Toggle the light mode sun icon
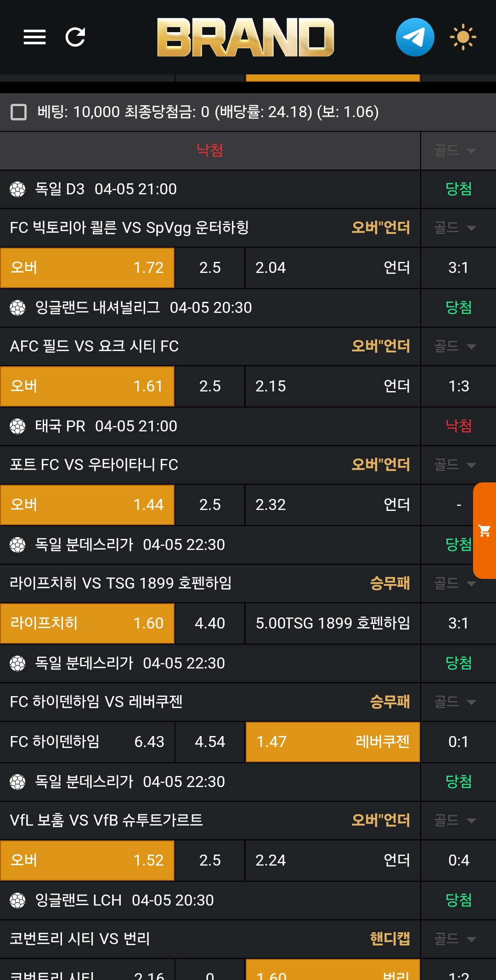This screenshot has width=496, height=980. pos(462,37)
